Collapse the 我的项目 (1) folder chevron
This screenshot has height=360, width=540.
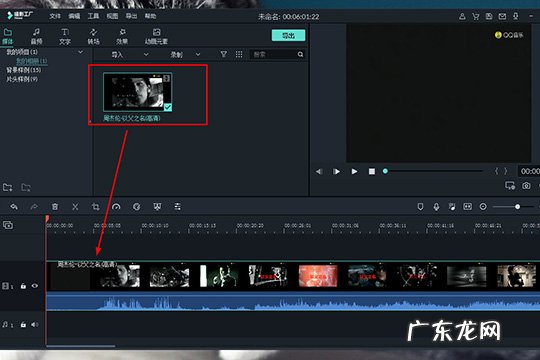click(80, 52)
